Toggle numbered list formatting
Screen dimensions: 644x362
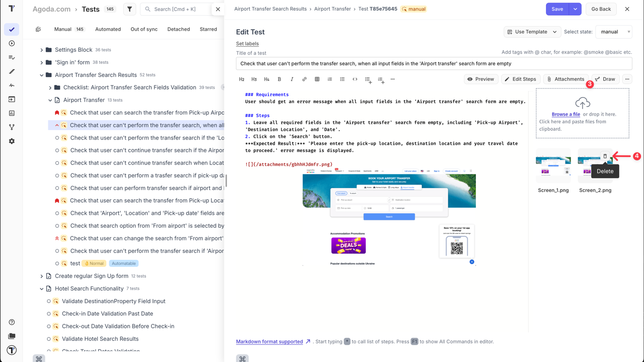coord(330,79)
